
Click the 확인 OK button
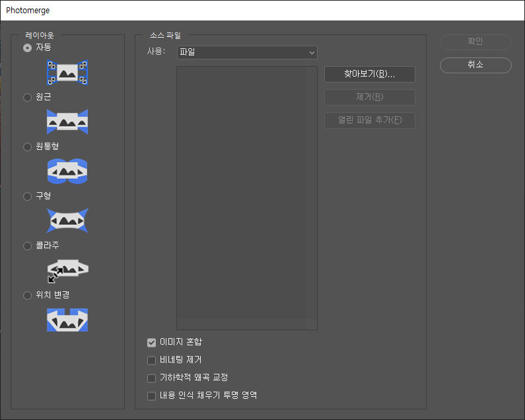[475, 42]
